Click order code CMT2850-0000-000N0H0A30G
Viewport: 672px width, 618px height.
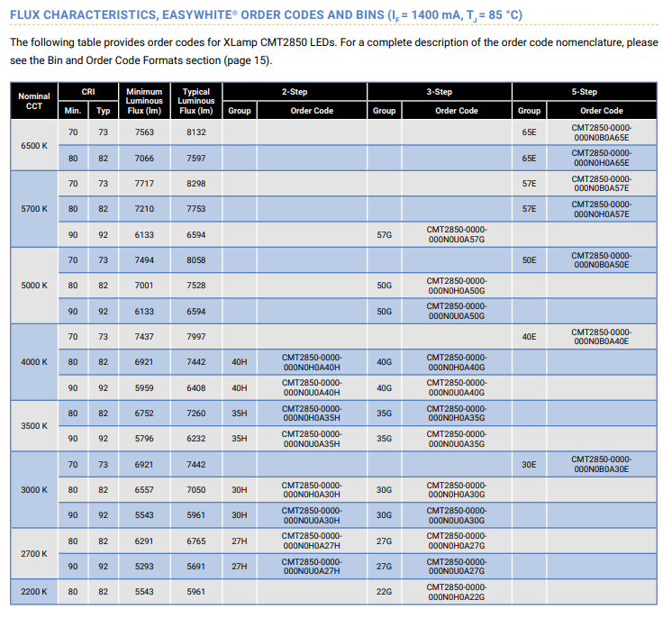point(457,489)
